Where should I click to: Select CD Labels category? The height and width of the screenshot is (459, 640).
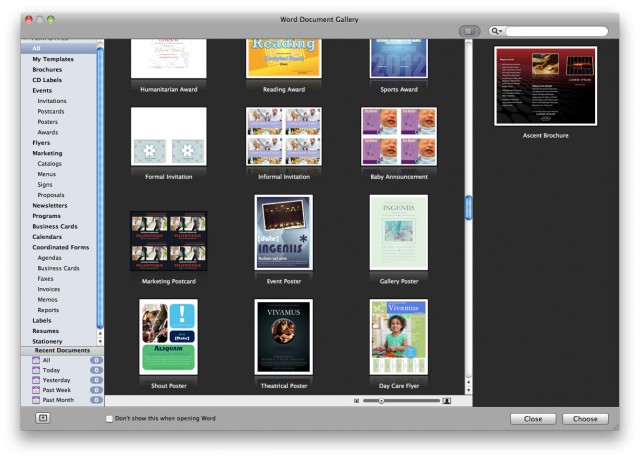coord(47,80)
